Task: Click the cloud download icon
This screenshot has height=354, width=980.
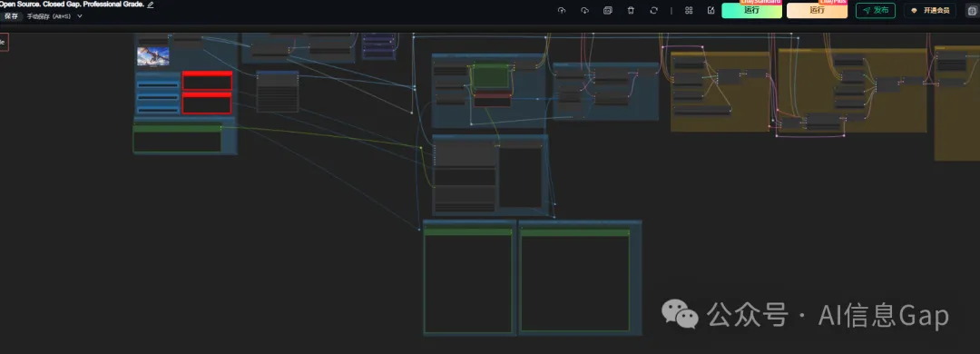Action: pos(584,11)
